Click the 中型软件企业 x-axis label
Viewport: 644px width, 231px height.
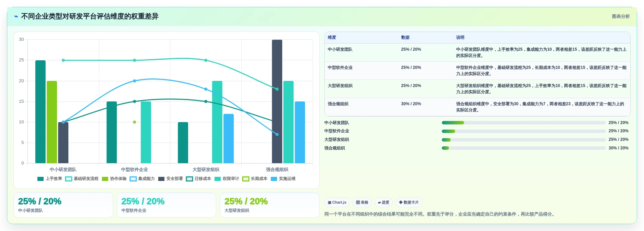pos(135,170)
